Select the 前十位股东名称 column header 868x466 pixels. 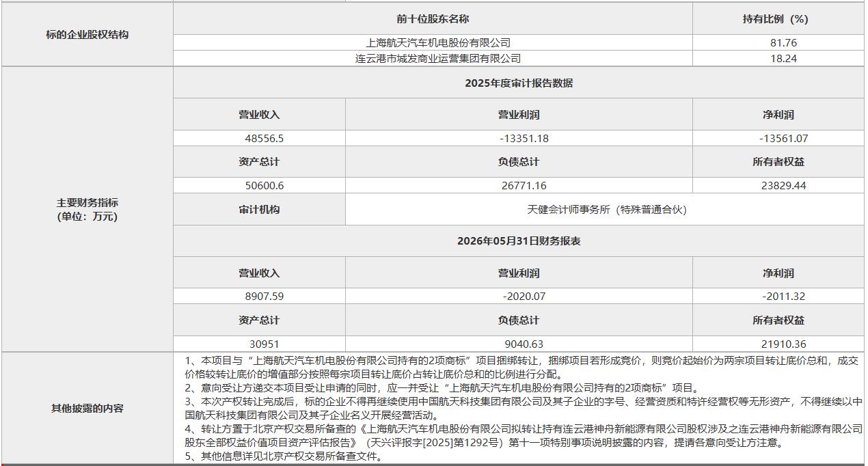[x=433, y=19]
